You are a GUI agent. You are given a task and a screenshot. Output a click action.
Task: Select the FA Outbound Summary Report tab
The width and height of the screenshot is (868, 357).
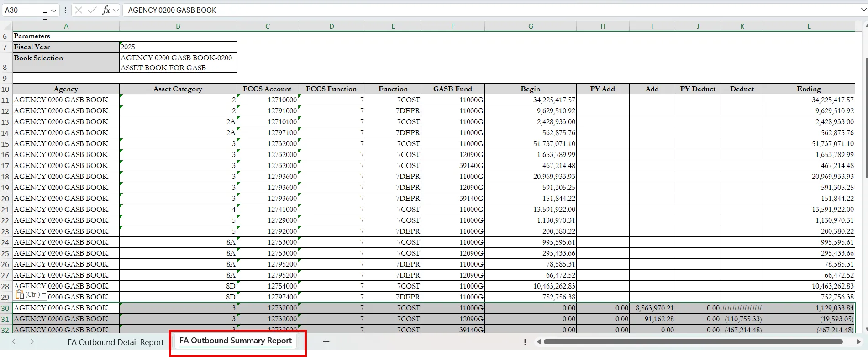click(235, 341)
